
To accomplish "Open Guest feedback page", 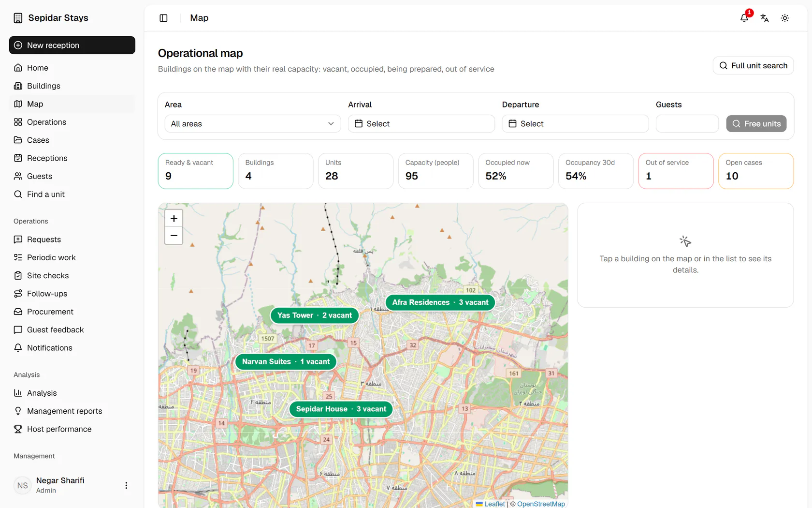I will point(72,329).
